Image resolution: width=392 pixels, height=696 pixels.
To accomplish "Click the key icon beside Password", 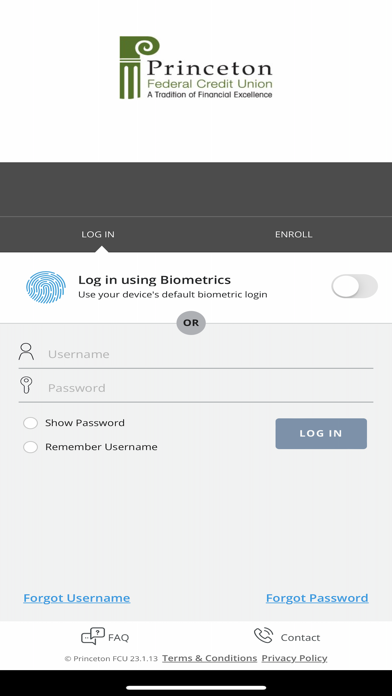I will point(27,385).
